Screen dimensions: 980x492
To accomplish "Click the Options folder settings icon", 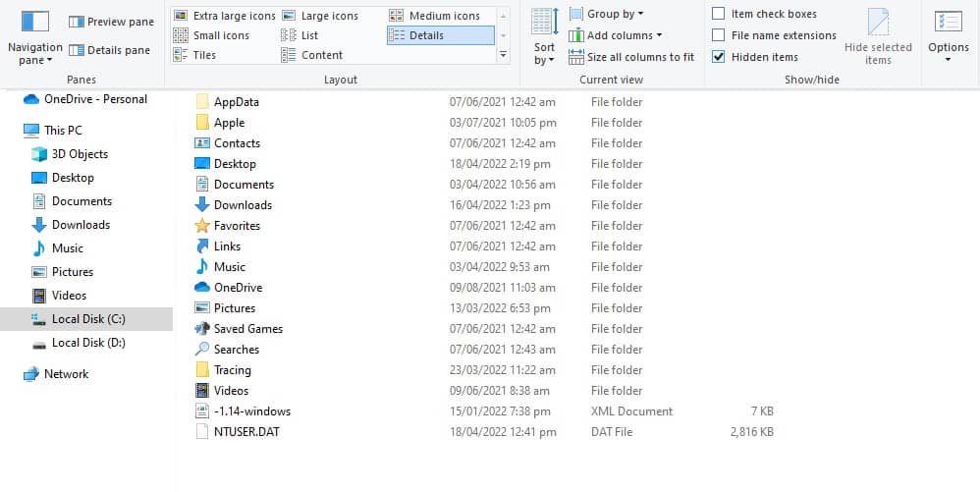I will coord(949,22).
